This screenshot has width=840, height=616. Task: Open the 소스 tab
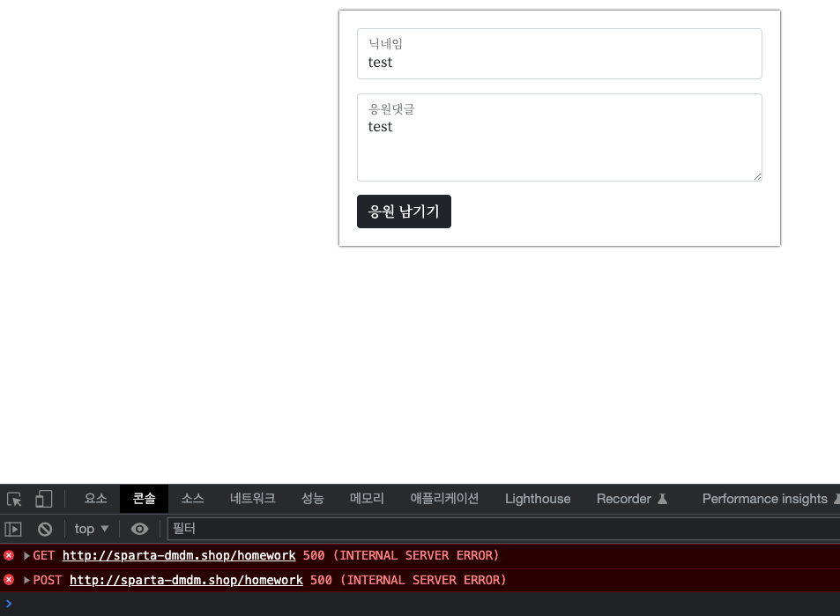(192, 499)
